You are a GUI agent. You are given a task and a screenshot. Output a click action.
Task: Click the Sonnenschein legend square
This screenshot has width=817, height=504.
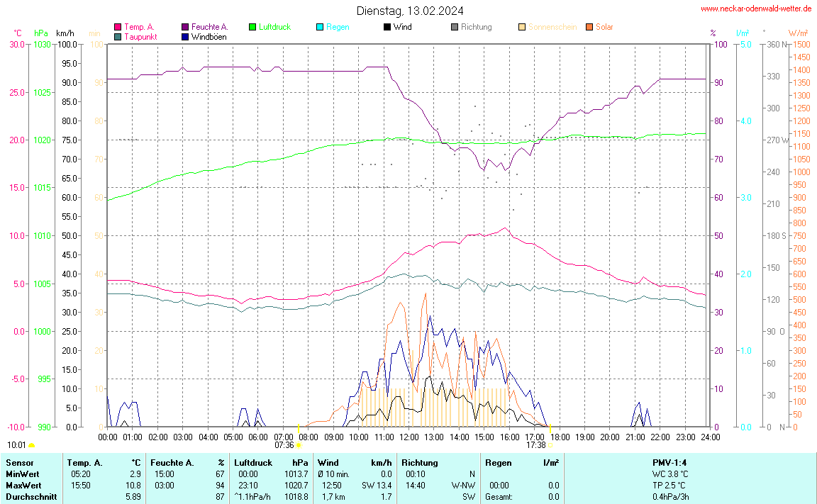click(522, 27)
